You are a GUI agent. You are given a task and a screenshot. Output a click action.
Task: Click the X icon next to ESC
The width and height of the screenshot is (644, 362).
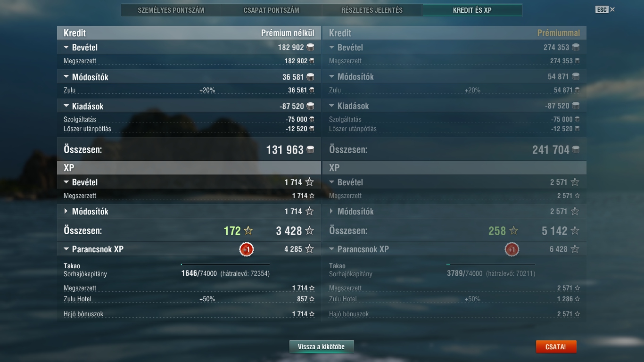coord(612,9)
